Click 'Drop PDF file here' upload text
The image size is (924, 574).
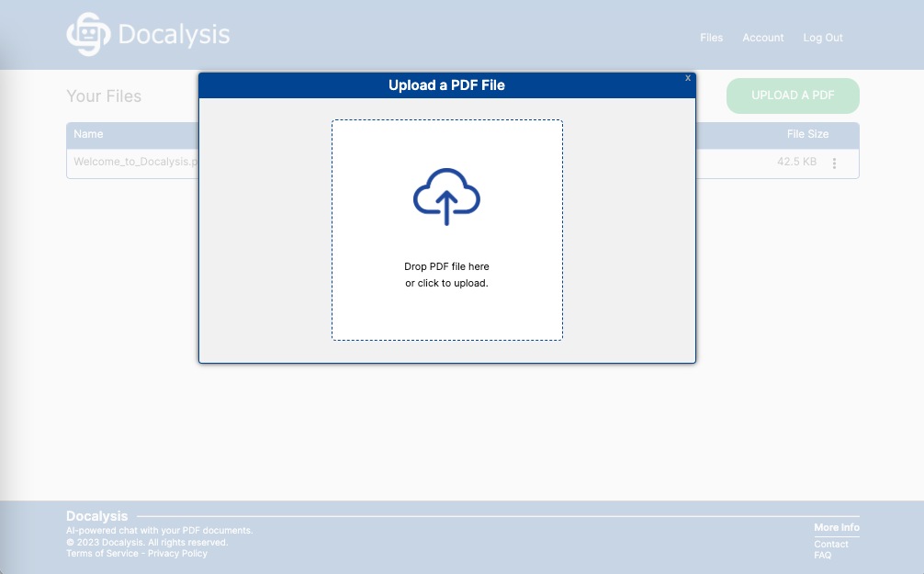click(x=446, y=266)
